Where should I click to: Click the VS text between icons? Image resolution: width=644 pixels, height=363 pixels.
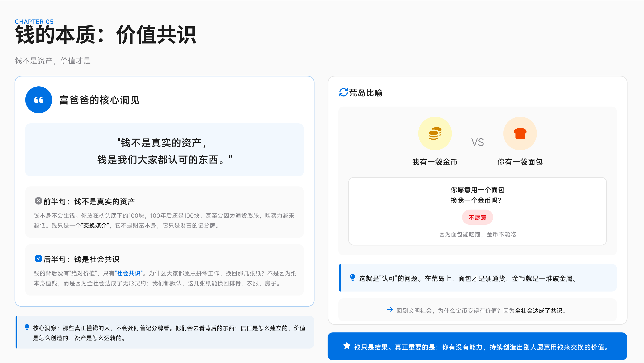pos(477,142)
